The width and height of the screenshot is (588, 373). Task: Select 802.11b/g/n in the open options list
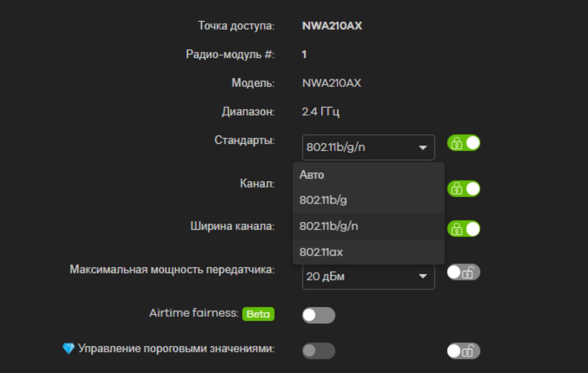pyautogui.click(x=328, y=226)
